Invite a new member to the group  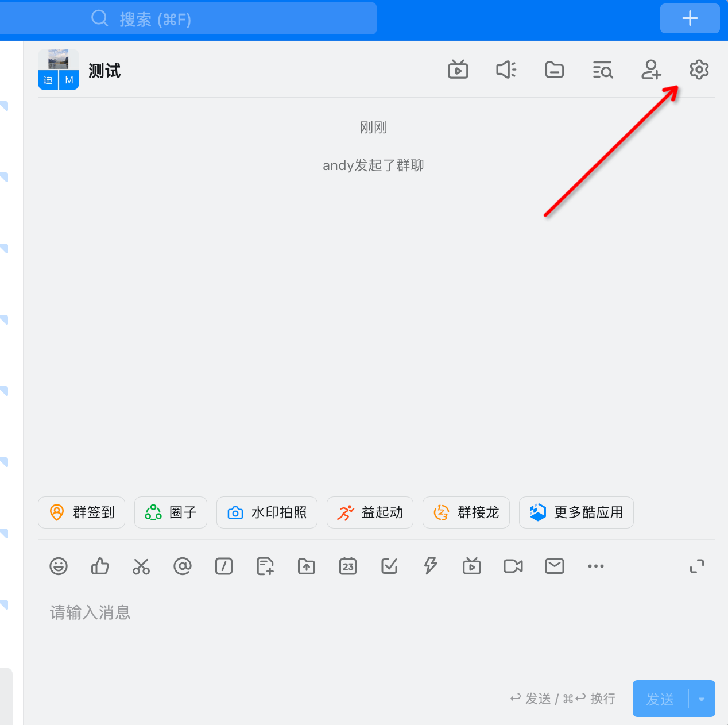pyautogui.click(x=651, y=70)
